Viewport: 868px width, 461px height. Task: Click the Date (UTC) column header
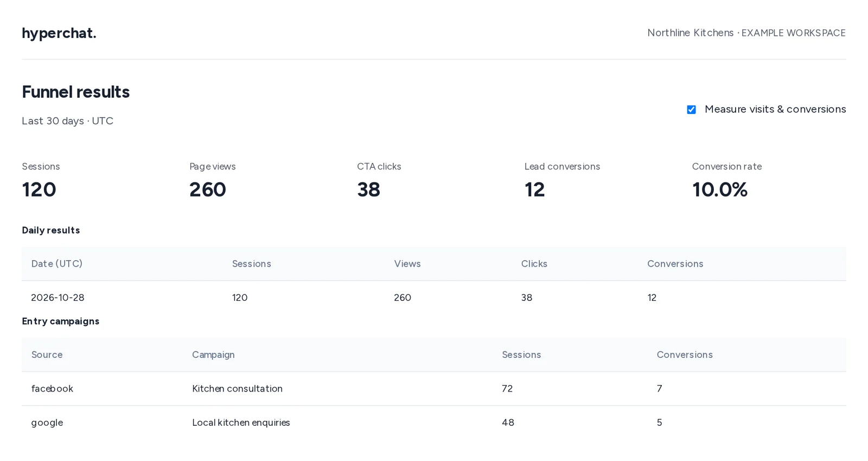pos(57,264)
